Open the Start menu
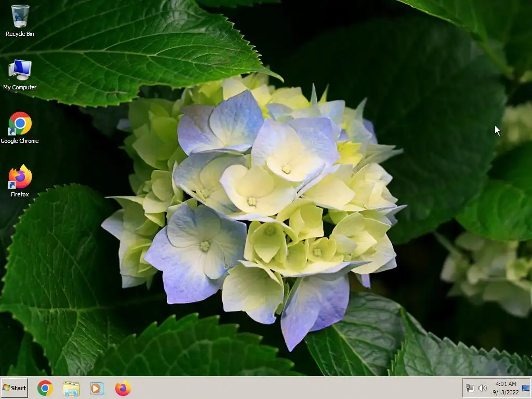532x399 pixels. point(14,388)
